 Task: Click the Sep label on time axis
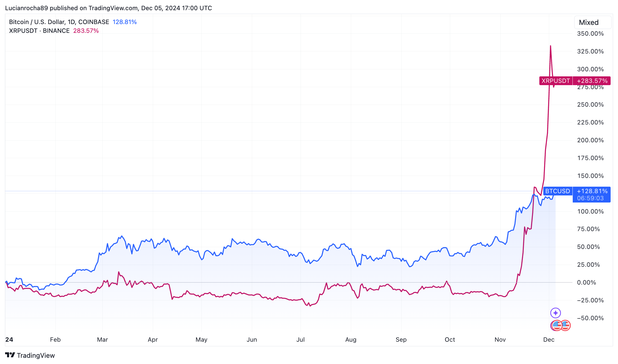401,340
